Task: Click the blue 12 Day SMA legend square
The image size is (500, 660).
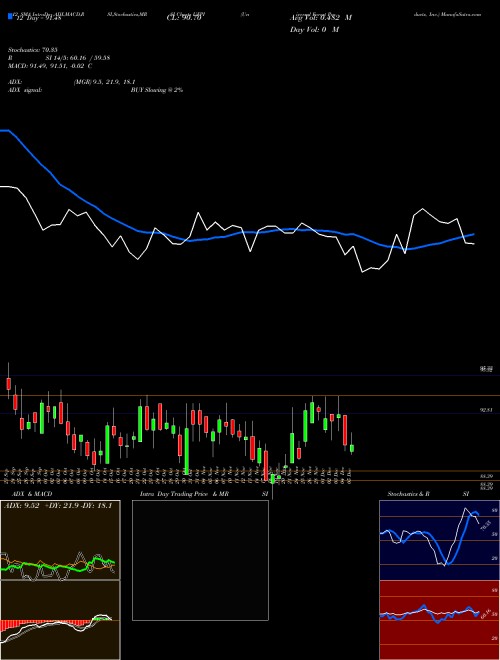Action: click(10, 17)
